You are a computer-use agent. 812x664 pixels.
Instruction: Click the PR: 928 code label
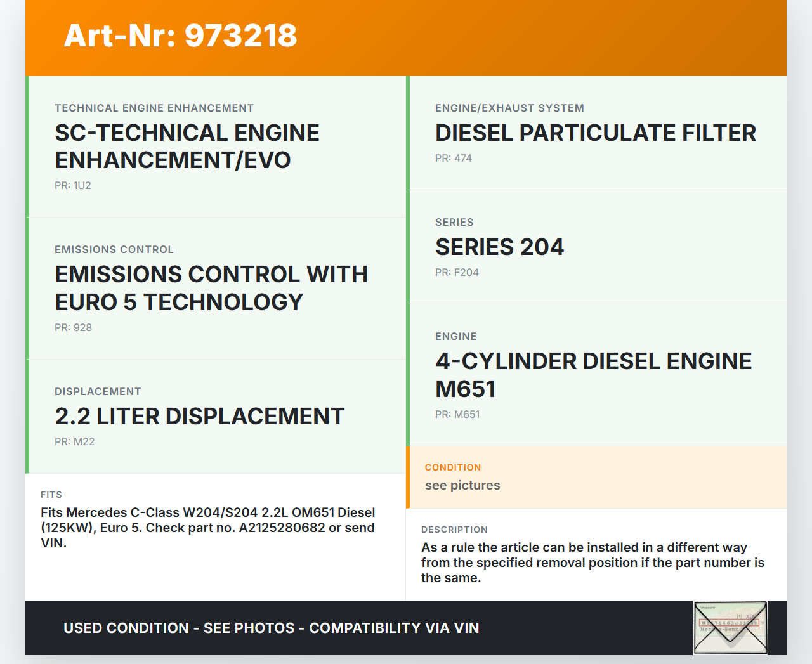pyautogui.click(x=73, y=328)
